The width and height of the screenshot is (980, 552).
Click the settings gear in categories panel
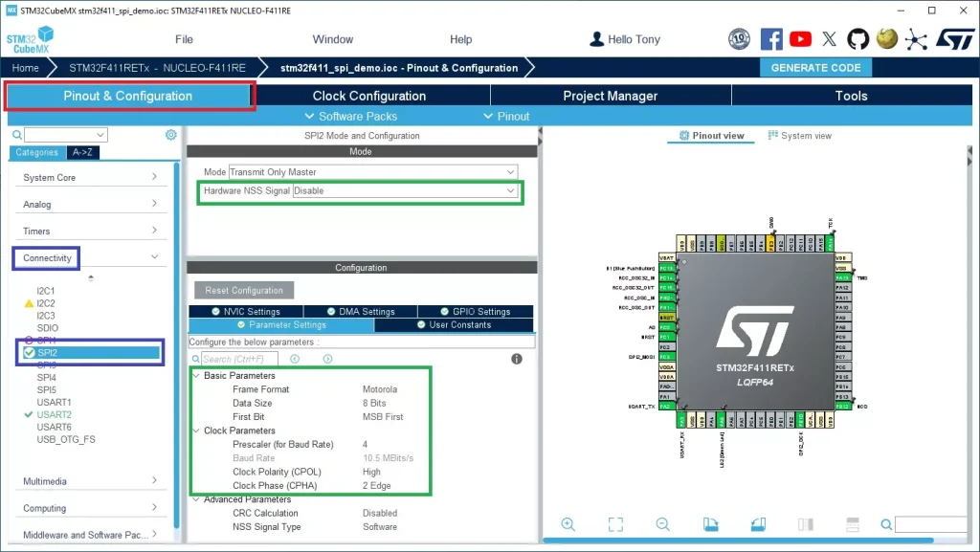[171, 135]
